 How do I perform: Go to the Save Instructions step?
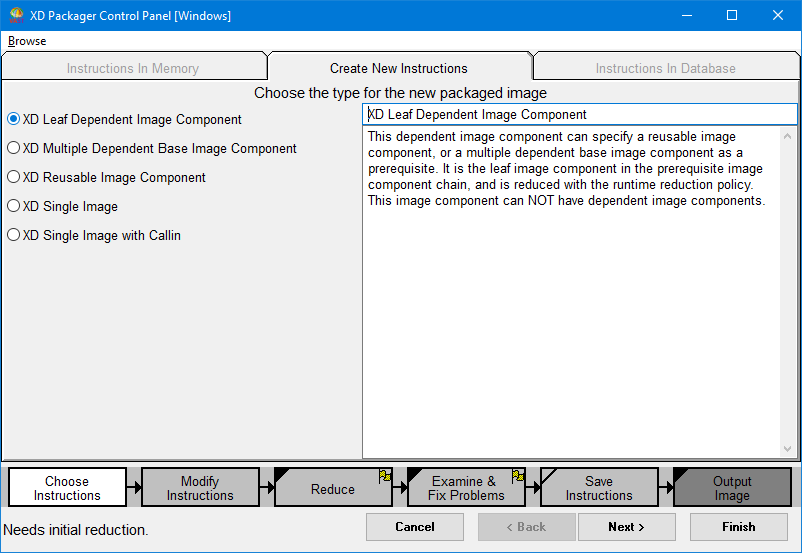[599, 488]
